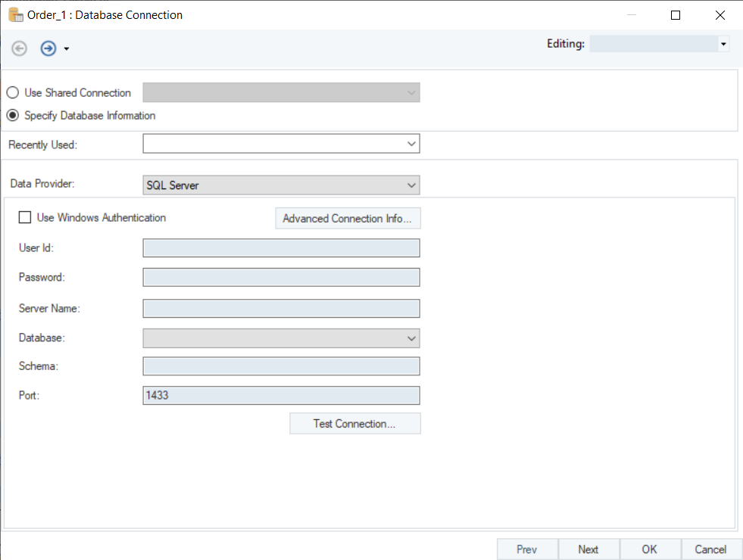Focus the Password text field
This screenshot has width=743, height=560.
coord(281,277)
